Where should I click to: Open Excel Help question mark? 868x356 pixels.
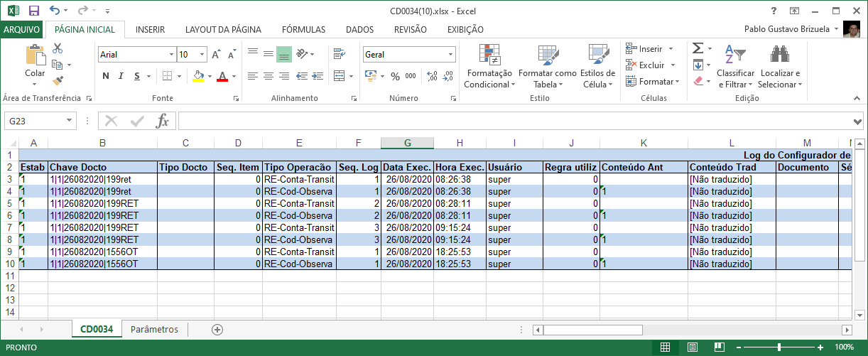click(774, 10)
